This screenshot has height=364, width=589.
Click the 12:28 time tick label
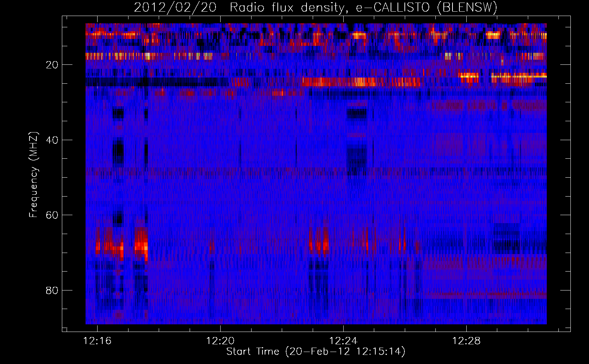pos(466,341)
